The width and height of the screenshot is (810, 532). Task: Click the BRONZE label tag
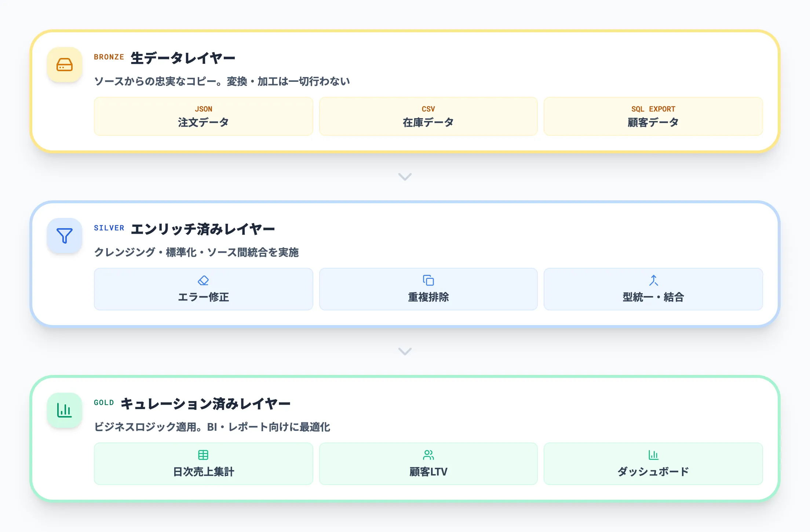pos(109,57)
